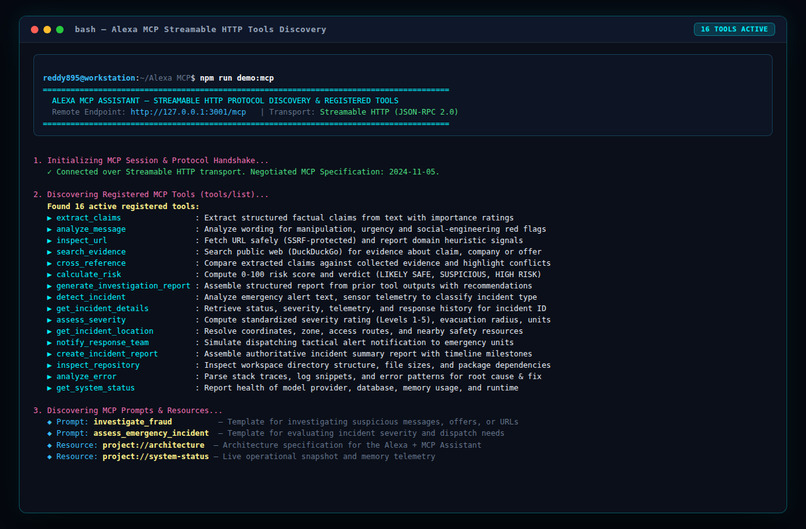Select the assess_emergency_incident prompt name
The image size is (806, 529).
[x=151, y=433]
